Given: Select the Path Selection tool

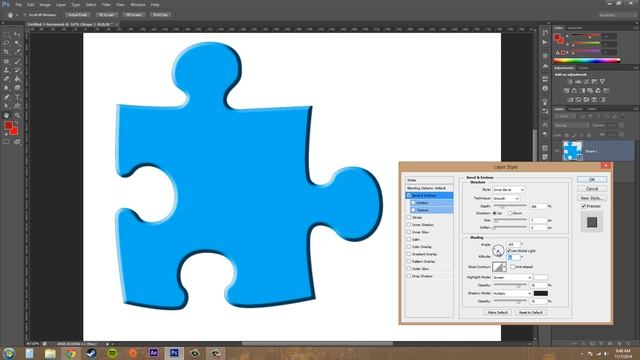Looking at the screenshot, I should click(x=6, y=106).
